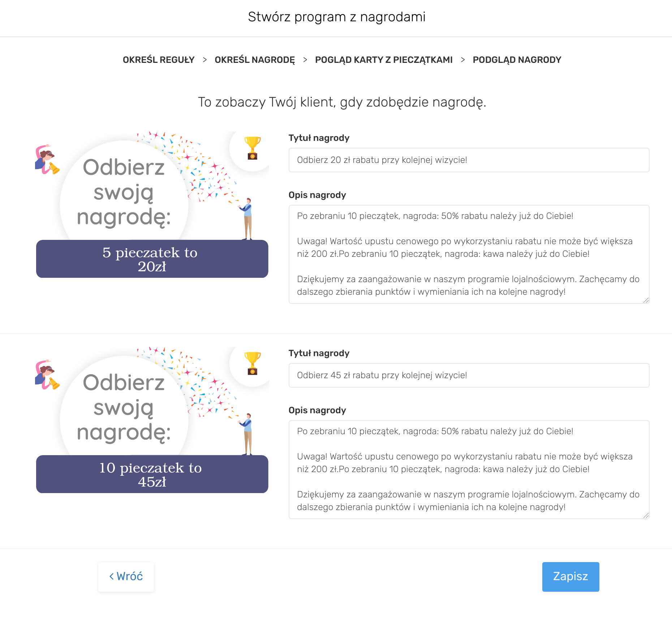
Task: Edit title field with 45 zł discount
Action: [x=469, y=375]
